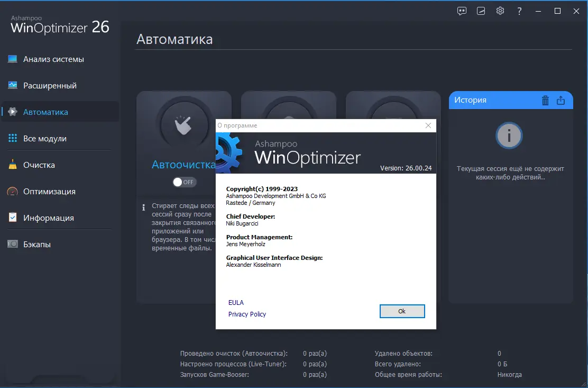Click the blue gear logo in about dialog
The height and width of the screenshot is (388, 588).
coord(229,153)
